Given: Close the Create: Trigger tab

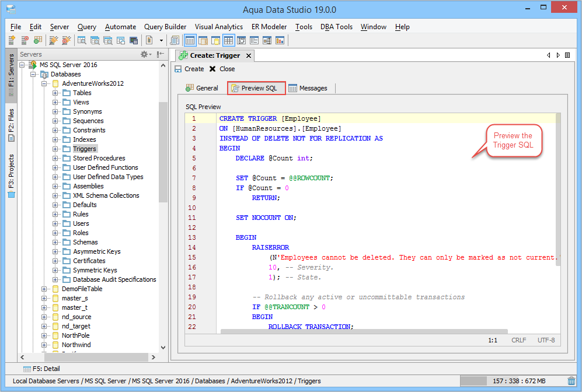Looking at the screenshot, I should click(248, 55).
